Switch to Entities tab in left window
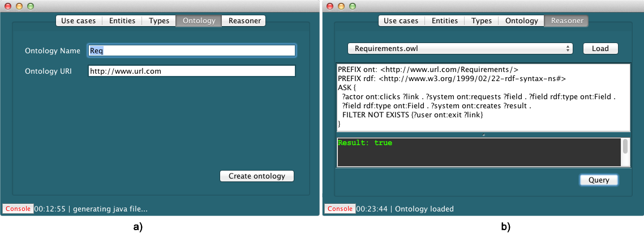Screen dimensions: 644x233 tap(122, 21)
